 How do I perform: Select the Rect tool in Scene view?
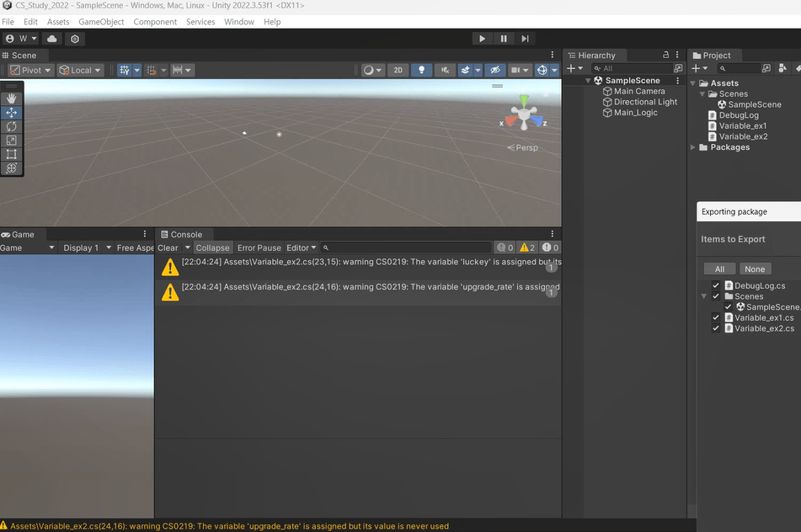[11, 154]
